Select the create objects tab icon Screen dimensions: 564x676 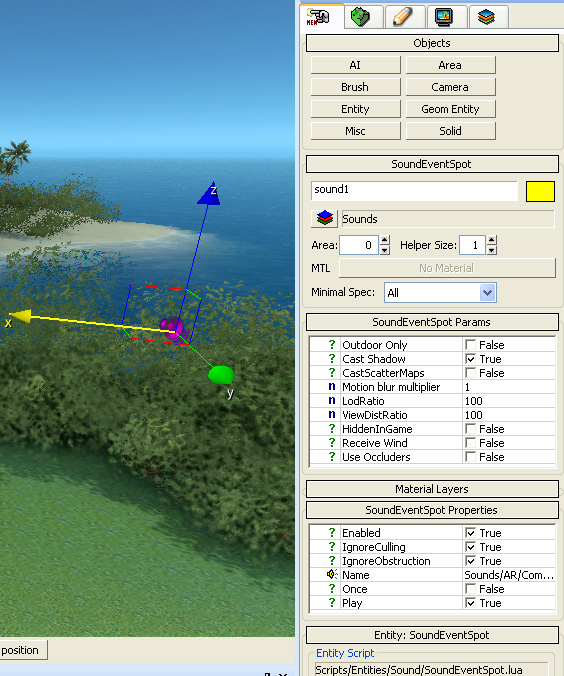318,17
